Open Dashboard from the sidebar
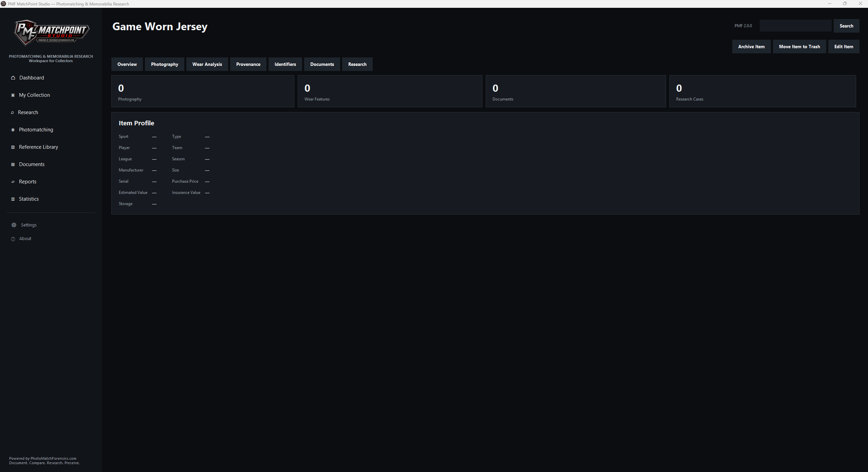The width and height of the screenshot is (868, 472). (32, 78)
